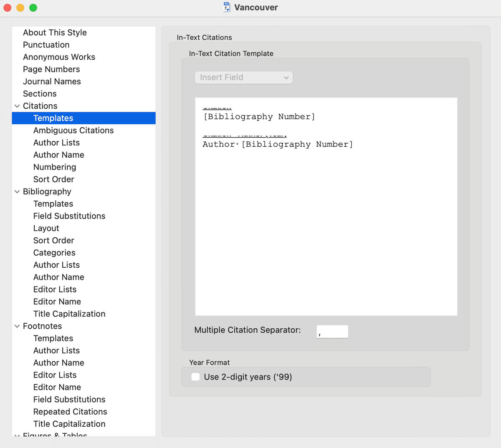501x448 pixels.
Task: Click the Multiple Citation Separator field
Action: click(332, 332)
